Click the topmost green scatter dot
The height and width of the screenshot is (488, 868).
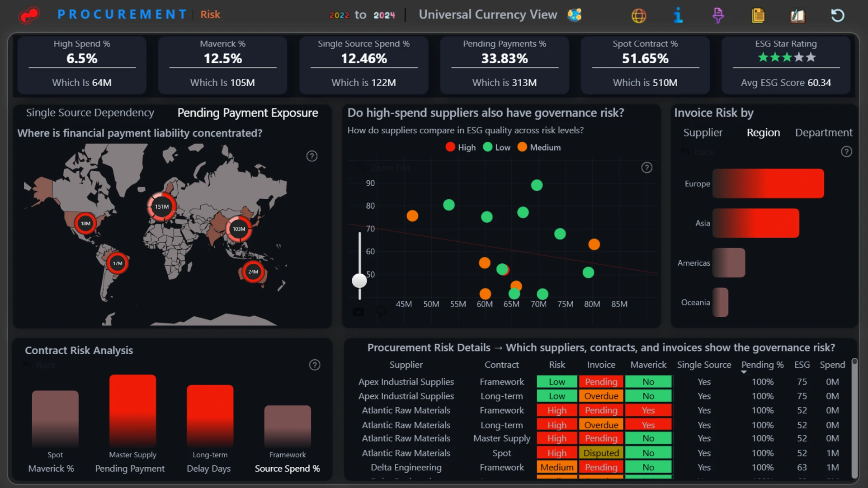(x=537, y=185)
